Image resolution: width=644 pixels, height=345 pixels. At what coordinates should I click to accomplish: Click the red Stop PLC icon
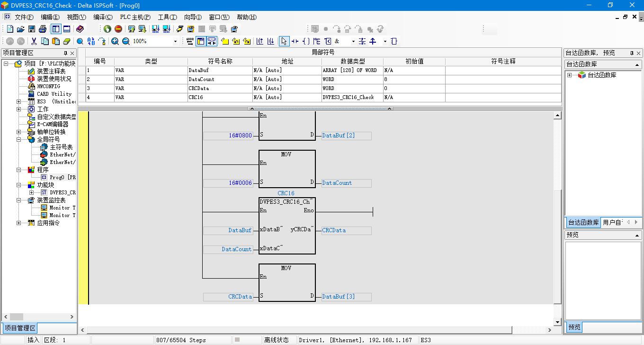coord(118,29)
